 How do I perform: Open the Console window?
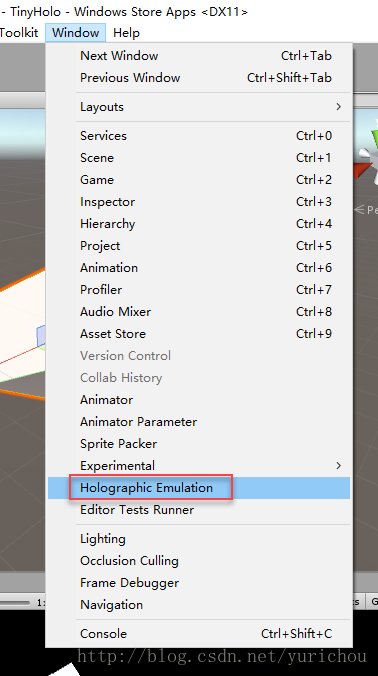click(x=199, y=634)
